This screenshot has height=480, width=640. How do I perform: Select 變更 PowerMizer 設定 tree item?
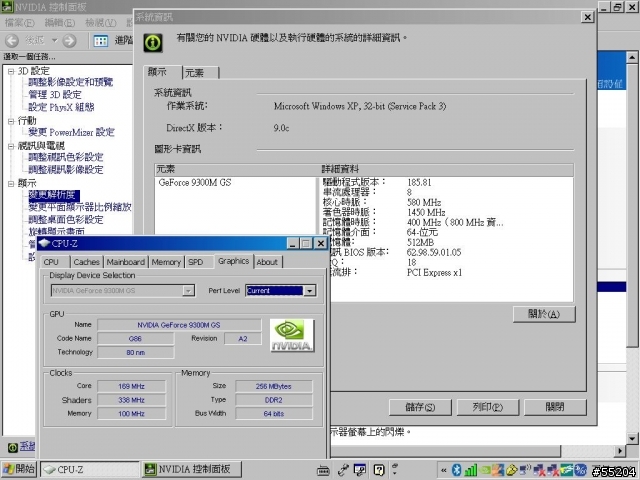click(71, 132)
